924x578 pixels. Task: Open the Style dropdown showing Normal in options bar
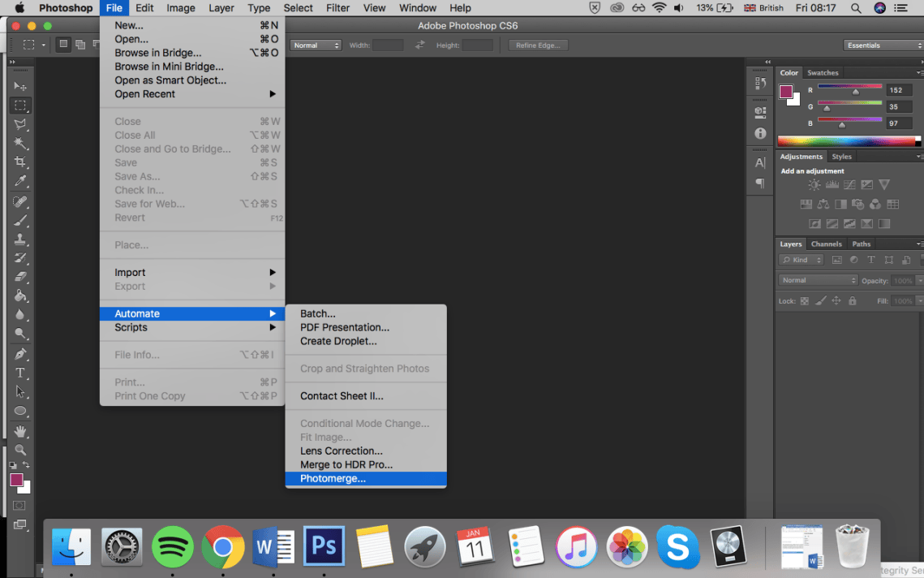tap(316, 45)
